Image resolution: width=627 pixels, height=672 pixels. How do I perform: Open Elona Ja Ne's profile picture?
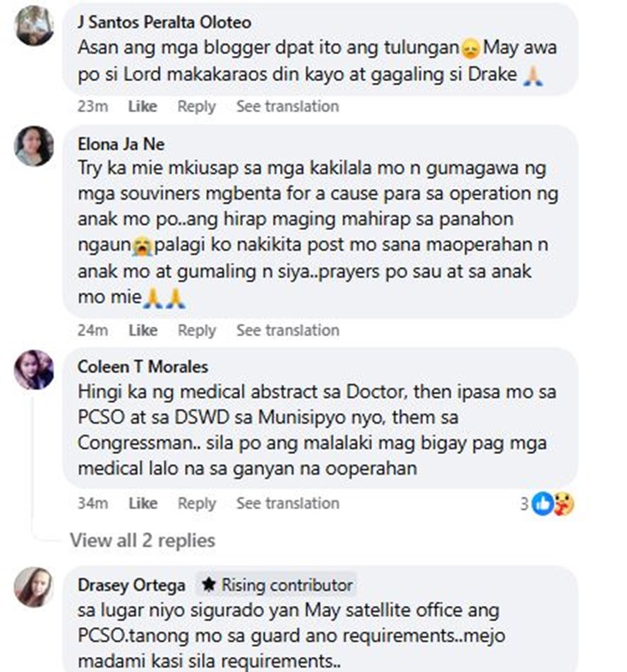[x=33, y=145]
